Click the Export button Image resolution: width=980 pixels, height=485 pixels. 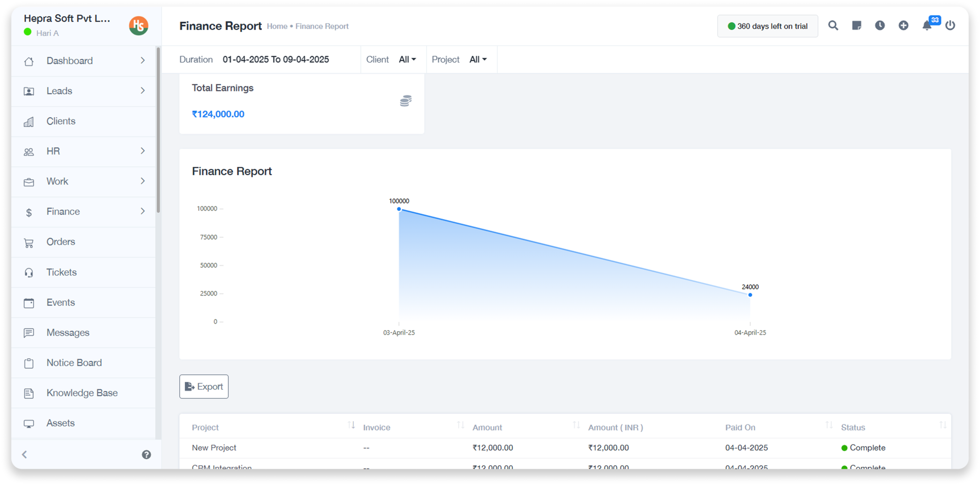(x=204, y=387)
